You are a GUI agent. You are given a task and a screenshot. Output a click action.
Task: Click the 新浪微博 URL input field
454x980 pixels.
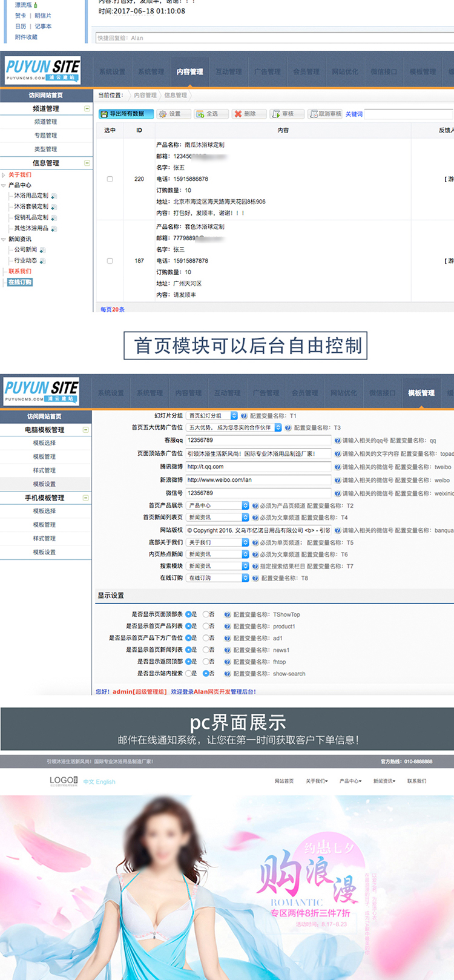pos(258,480)
